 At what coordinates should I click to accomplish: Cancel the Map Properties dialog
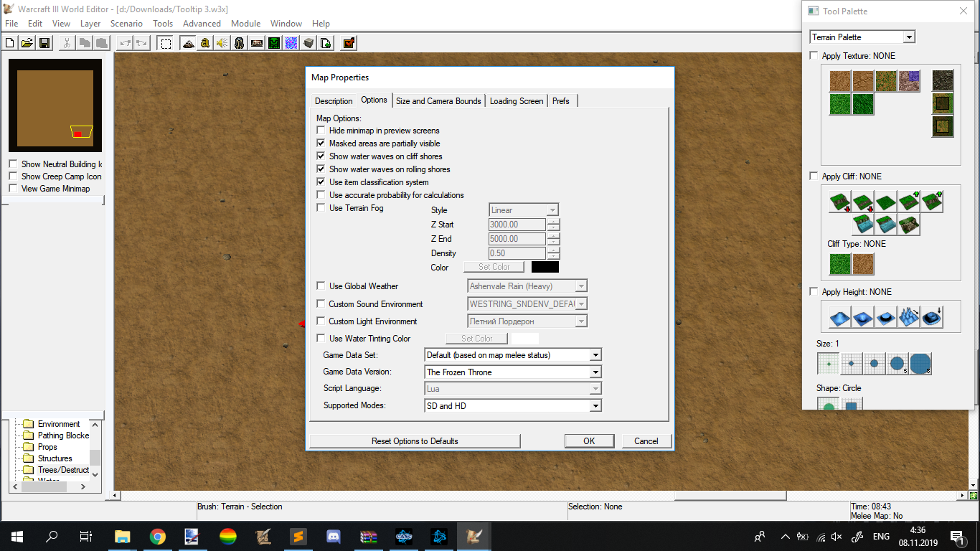(646, 441)
